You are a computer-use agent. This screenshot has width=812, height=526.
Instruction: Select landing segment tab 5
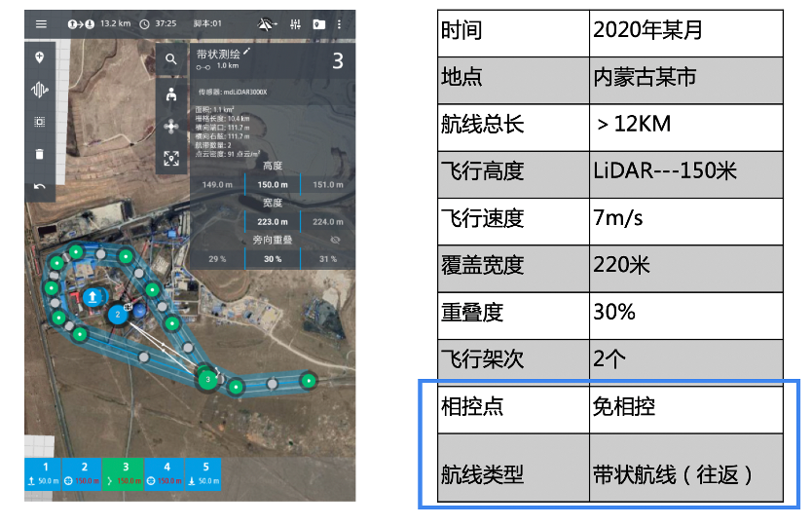tap(205, 472)
